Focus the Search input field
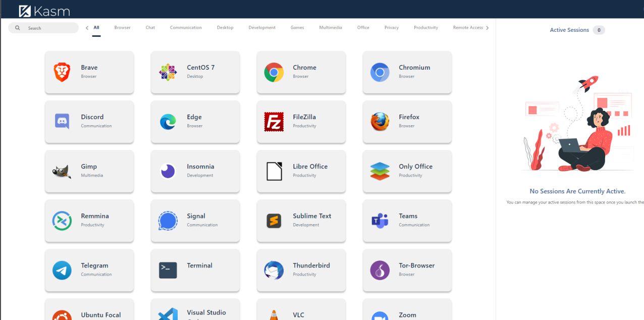This screenshot has width=644, height=320. [x=43, y=28]
